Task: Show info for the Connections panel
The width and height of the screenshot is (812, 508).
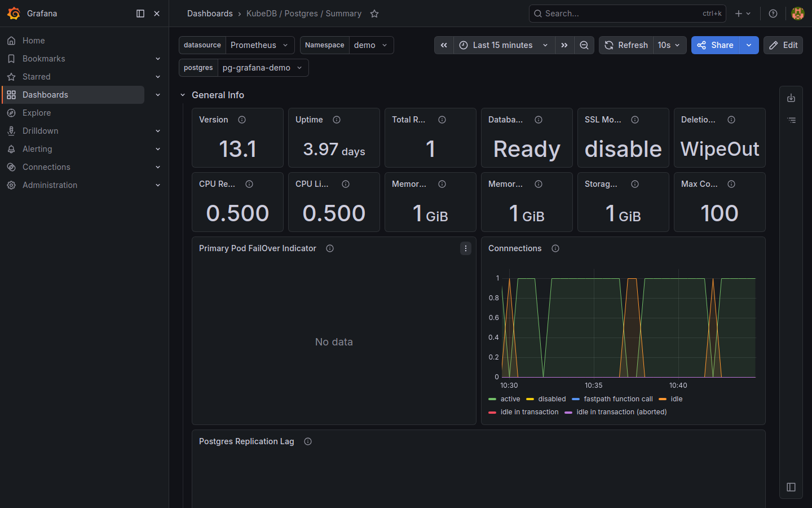Action: click(555, 248)
